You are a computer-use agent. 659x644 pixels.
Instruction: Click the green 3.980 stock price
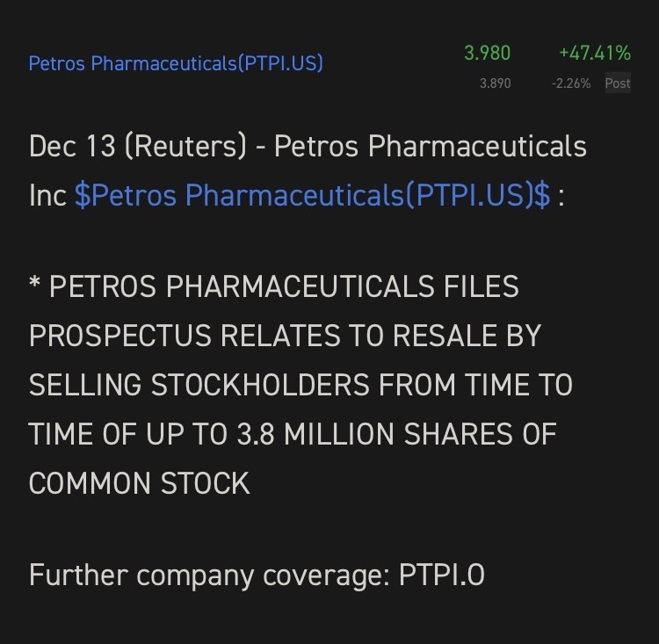point(487,54)
